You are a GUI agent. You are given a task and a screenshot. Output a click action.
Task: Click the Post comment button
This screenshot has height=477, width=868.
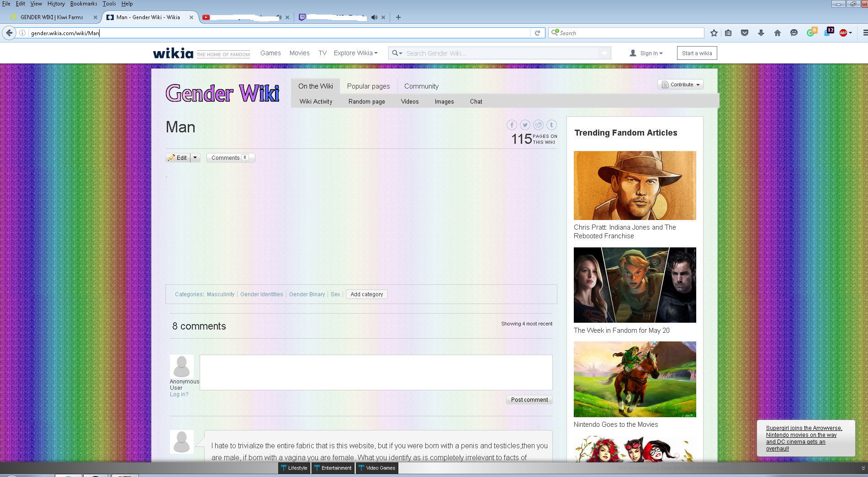(x=529, y=399)
